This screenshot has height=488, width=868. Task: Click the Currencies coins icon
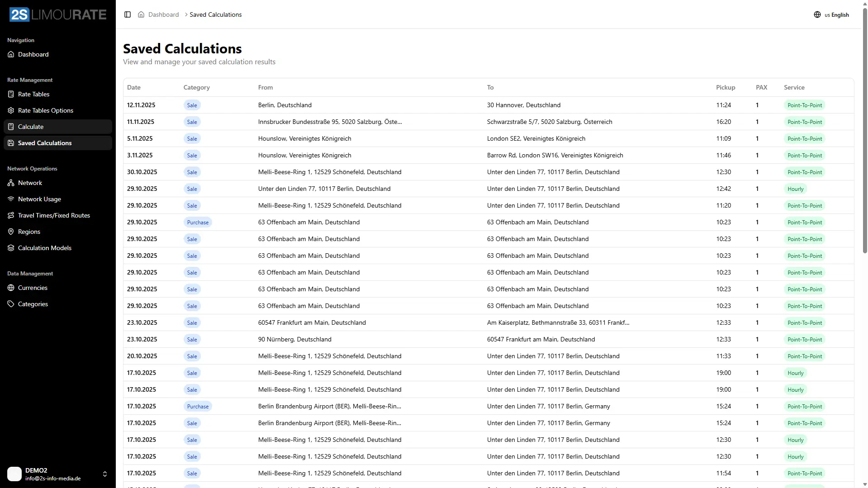point(10,287)
